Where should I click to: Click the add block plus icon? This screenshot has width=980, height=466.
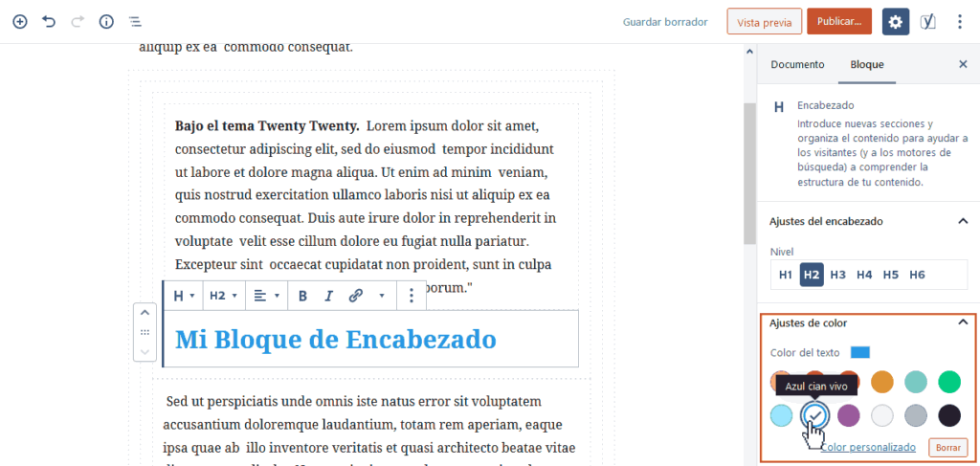pyautogui.click(x=19, y=21)
